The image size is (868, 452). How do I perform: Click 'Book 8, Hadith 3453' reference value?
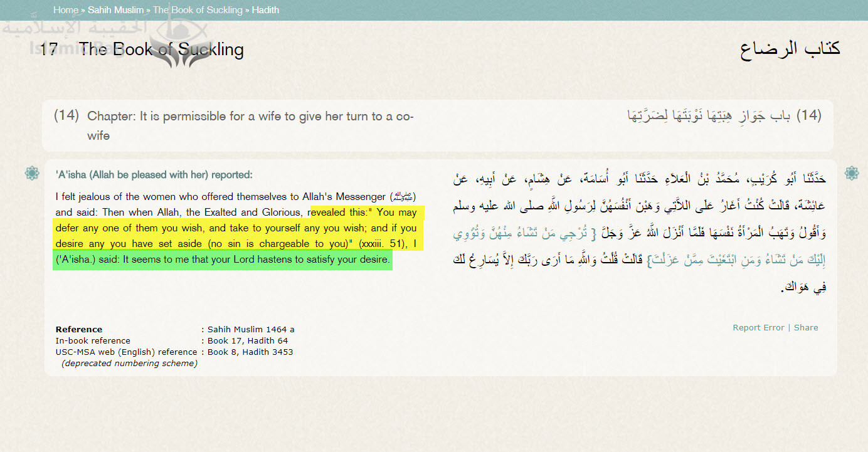250,352
